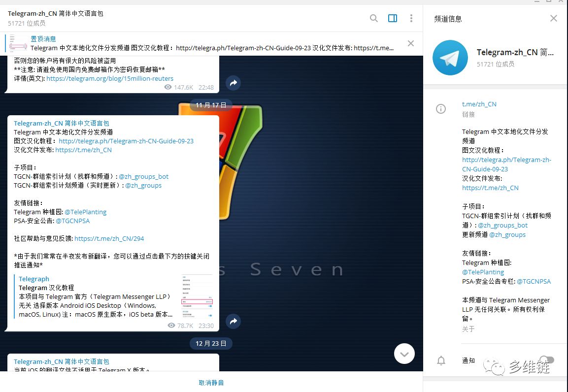Image resolution: width=568 pixels, height=392 pixels.
Task: Forward the message with 147.6K views
Action: point(234,83)
